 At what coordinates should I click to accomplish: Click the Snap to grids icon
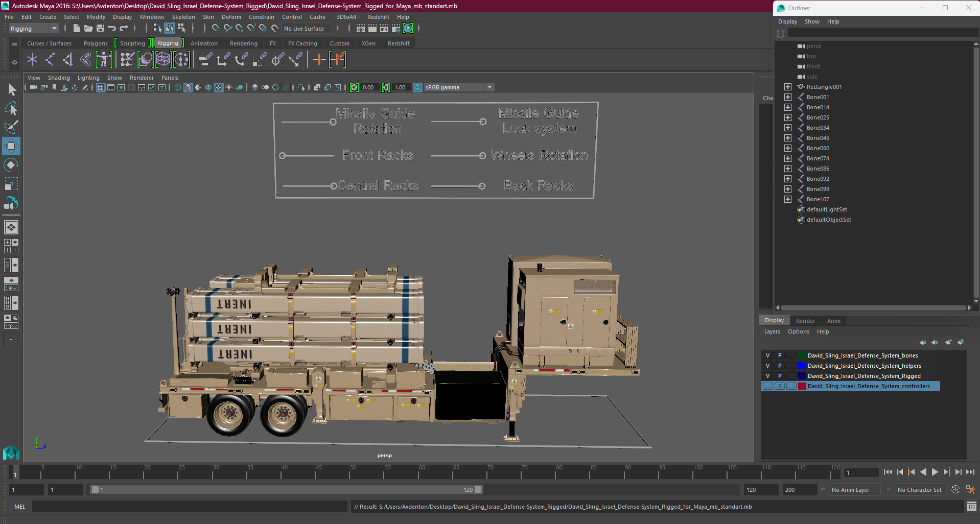click(216, 29)
